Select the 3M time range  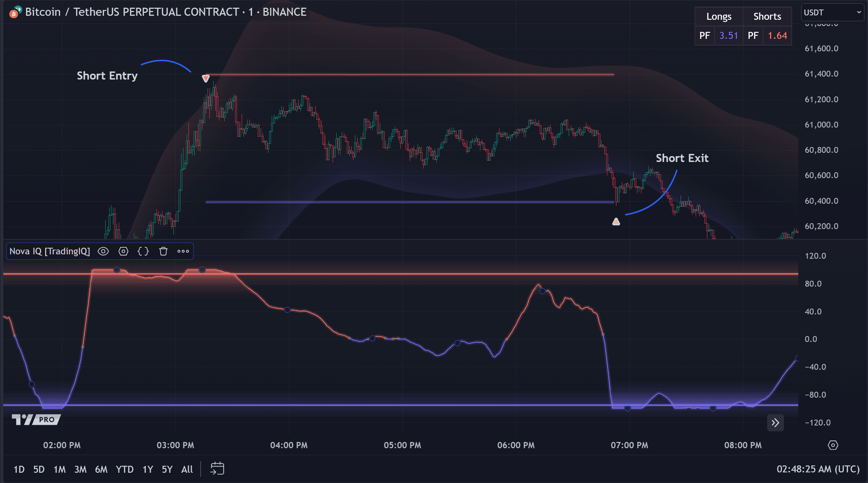pyautogui.click(x=80, y=469)
